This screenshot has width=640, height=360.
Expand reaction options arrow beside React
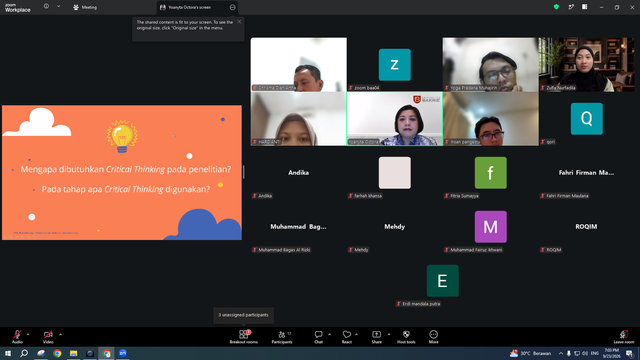(x=356, y=334)
